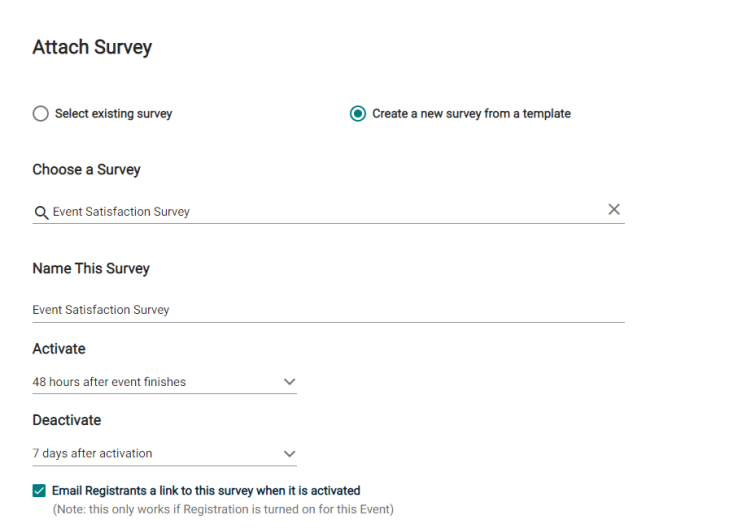Select the 'Select existing survey' radio button
Screen dimensions: 755x532
pyautogui.click(x=40, y=114)
